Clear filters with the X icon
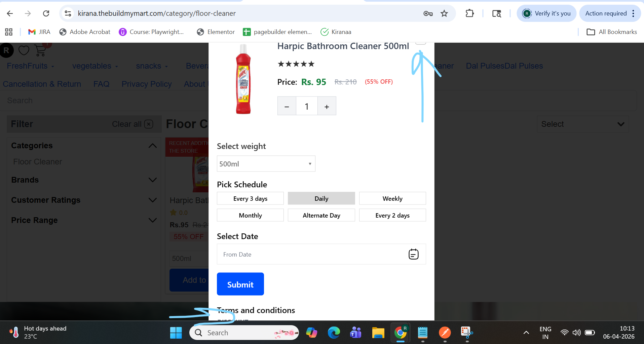Viewport: 644px width, 344px height. pyautogui.click(x=149, y=124)
